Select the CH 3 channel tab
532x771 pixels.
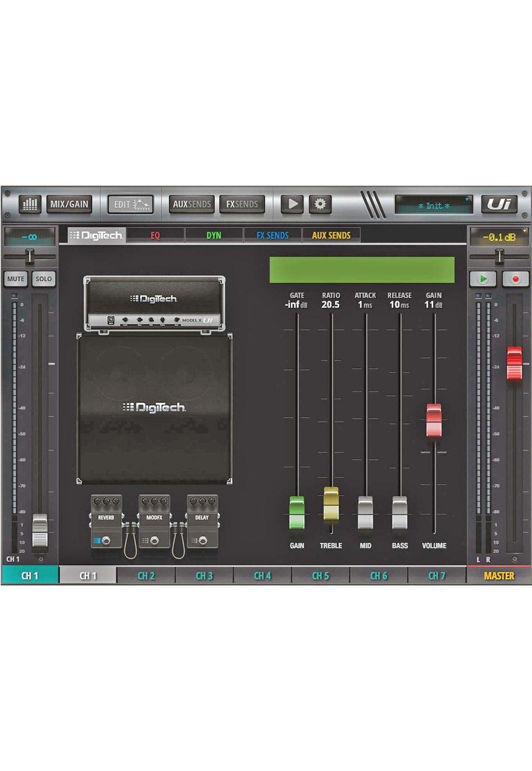click(x=204, y=575)
